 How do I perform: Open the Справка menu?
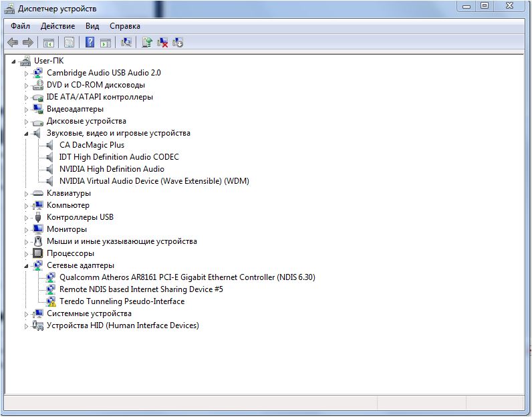[124, 26]
